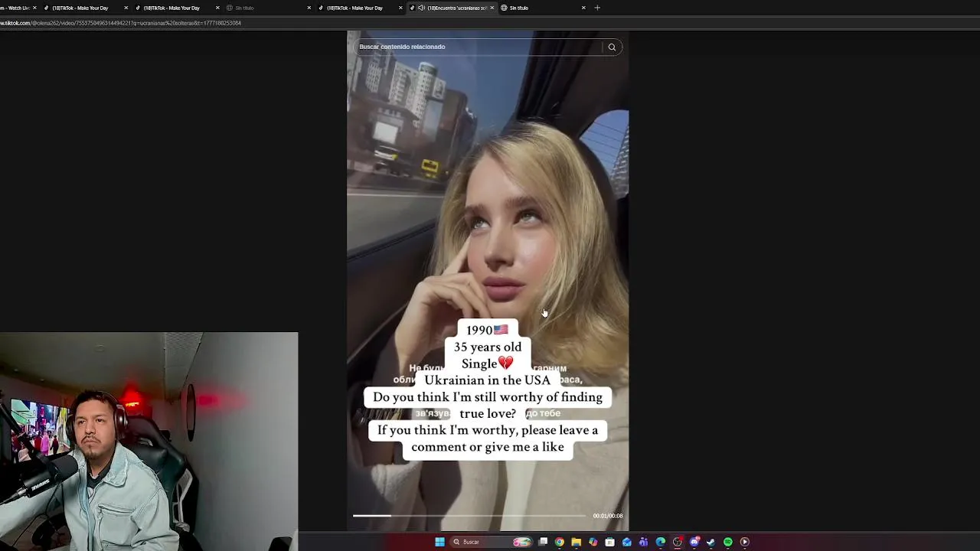Click the '1990' caption with flag

(x=488, y=330)
